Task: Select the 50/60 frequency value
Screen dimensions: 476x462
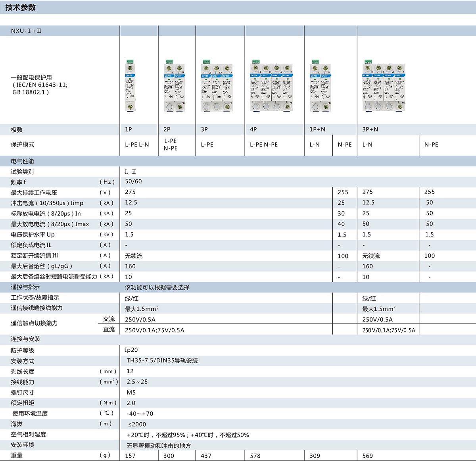Action: (x=133, y=181)
